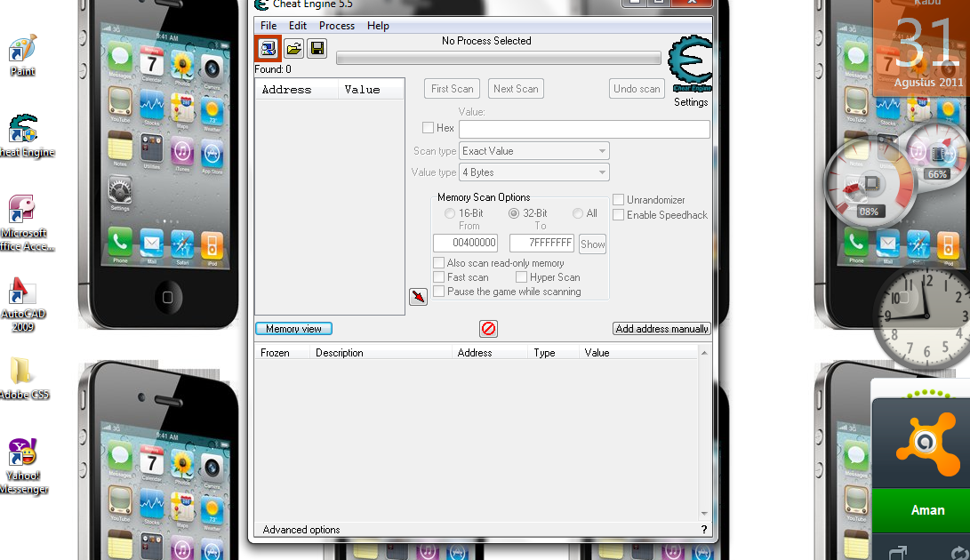
Task: Click the address table scroll down arrow
Action: (x=704, y=514)
